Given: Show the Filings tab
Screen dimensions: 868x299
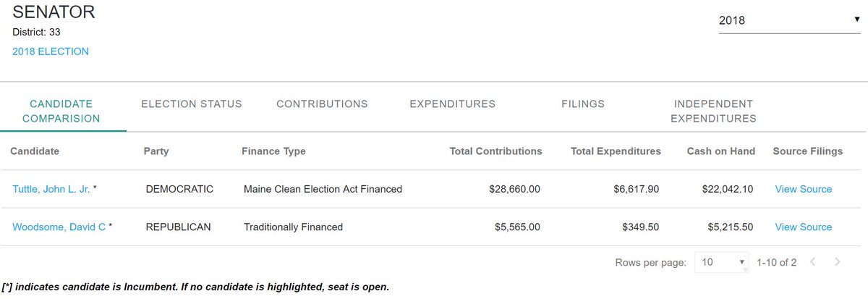Looking at the screenshot, I should pos(582,104).
